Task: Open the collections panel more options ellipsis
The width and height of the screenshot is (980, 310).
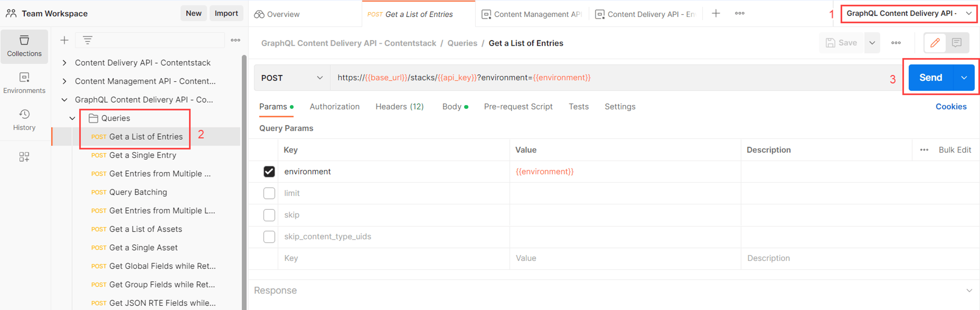Action: (x=236, y=40)
